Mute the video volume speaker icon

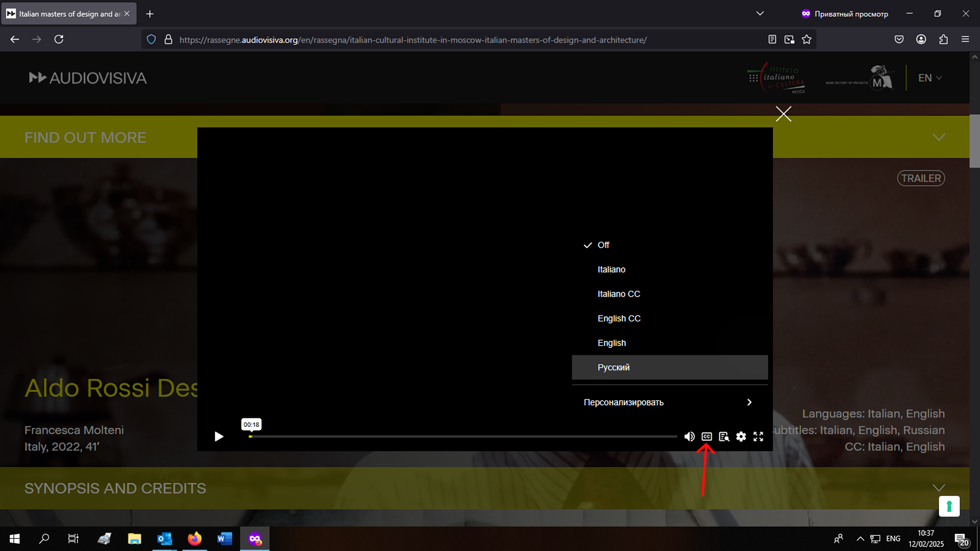pyautogui.click(x=690, y=437)
